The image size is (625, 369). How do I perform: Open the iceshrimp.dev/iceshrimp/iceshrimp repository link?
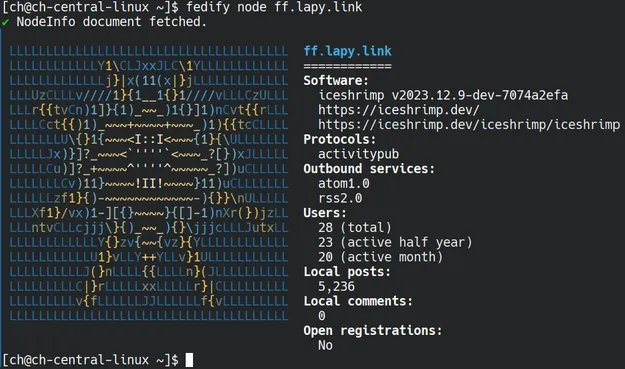click(469, 124)
